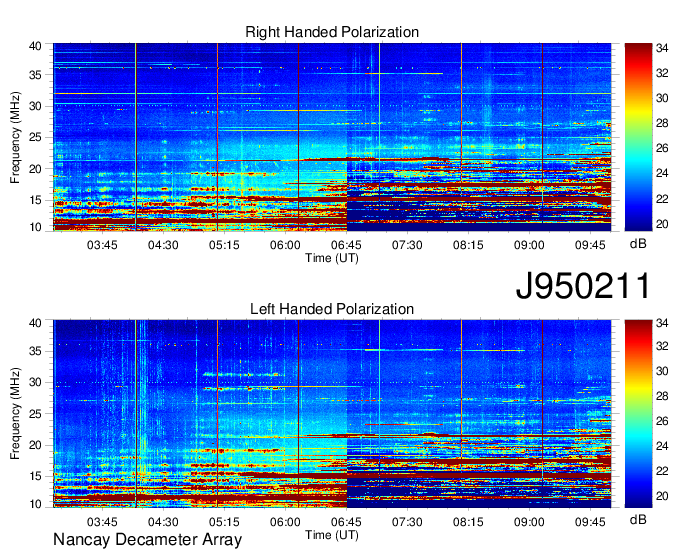Click the 03:45 time tick under Right Handed plot
This screenshot has width=680, height=552.
coord(102,245)
